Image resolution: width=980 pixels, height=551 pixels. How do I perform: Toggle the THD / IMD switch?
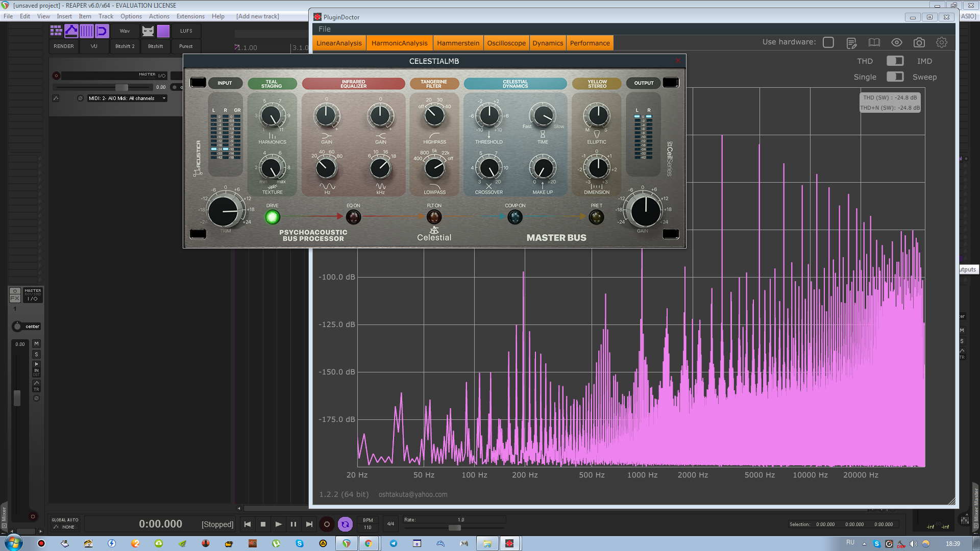pyautogui.click(x=895, y=61)
